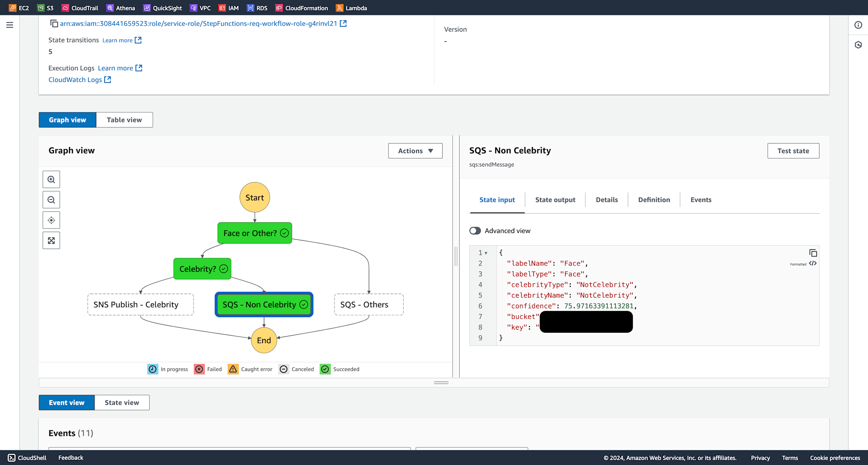Select the Face or Other? state
Viewport: 868px width, 465px height.
[255, 233]
